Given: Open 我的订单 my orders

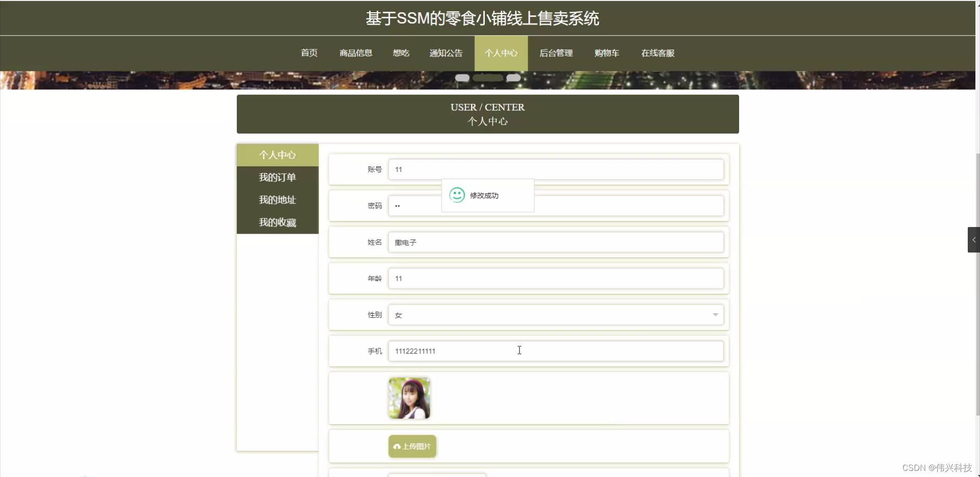Looking at the screenshot, I should point(277,177).
